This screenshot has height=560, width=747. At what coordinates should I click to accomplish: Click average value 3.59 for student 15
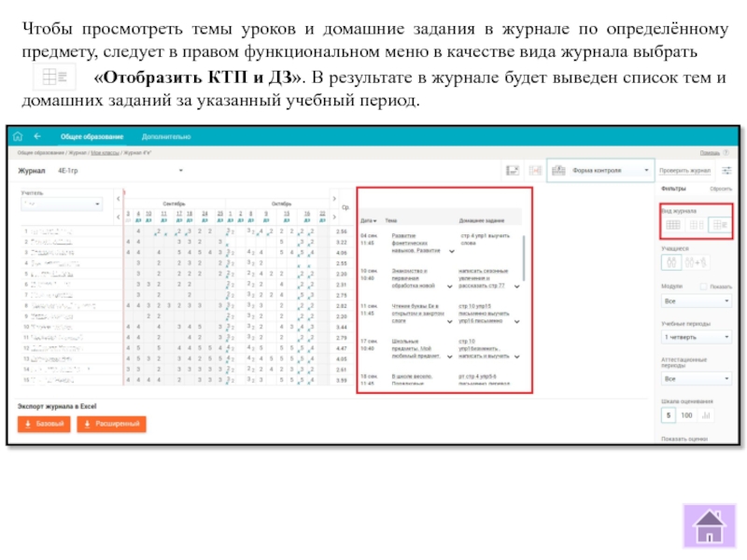pyautogui.click(x=341, y=381)
